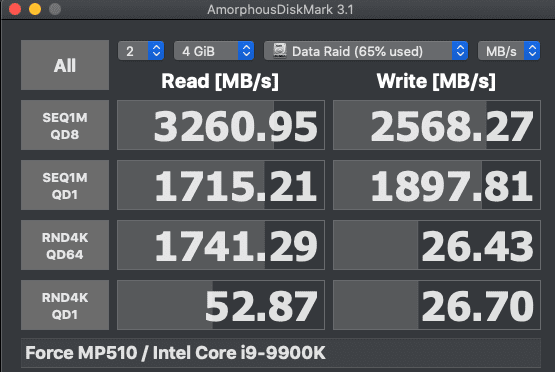Viewport: 555px width, 372px height.
Task: Click the RND4K QD64 read value 1741.29
Action: 221,245
